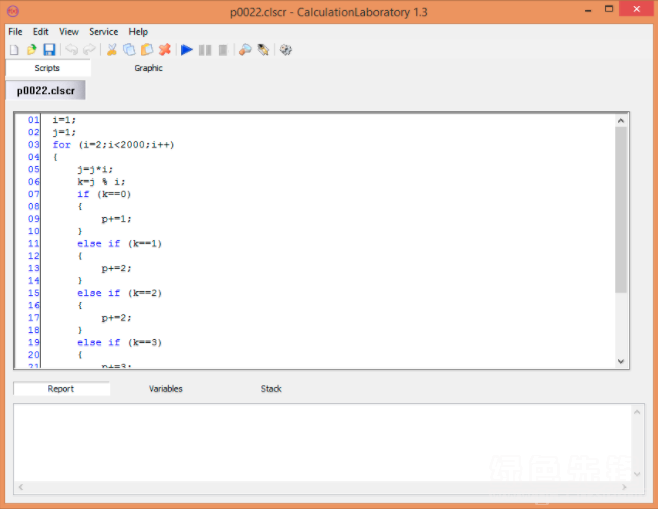
Task: Create a new script file
Action: tap(14, 50)
